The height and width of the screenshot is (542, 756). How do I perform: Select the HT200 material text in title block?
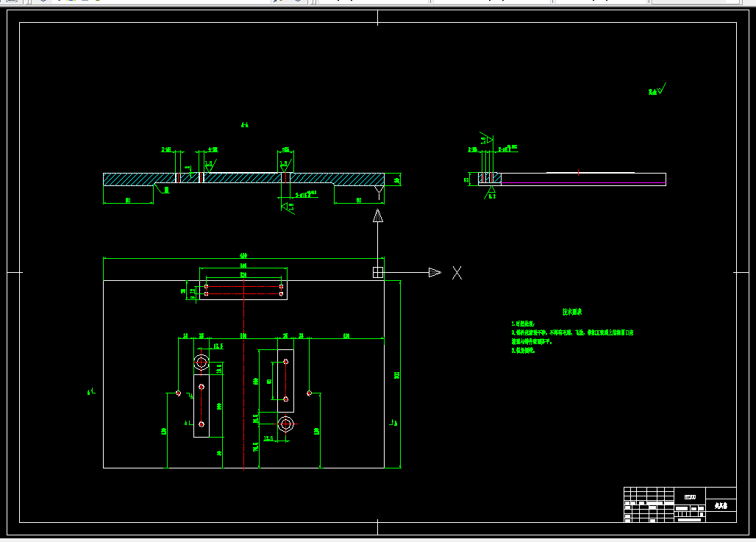(690, 497)
